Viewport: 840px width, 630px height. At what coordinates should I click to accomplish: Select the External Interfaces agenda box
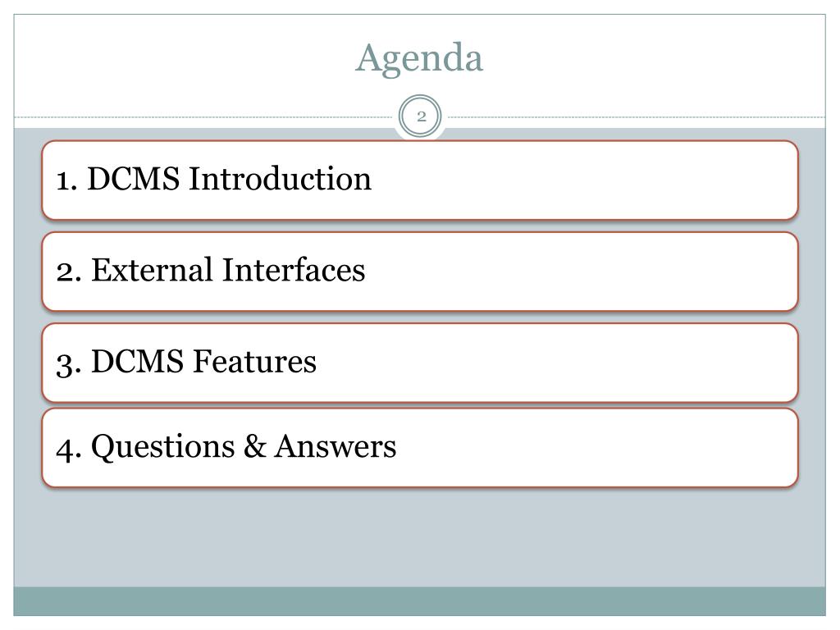(x=420, y=272)
